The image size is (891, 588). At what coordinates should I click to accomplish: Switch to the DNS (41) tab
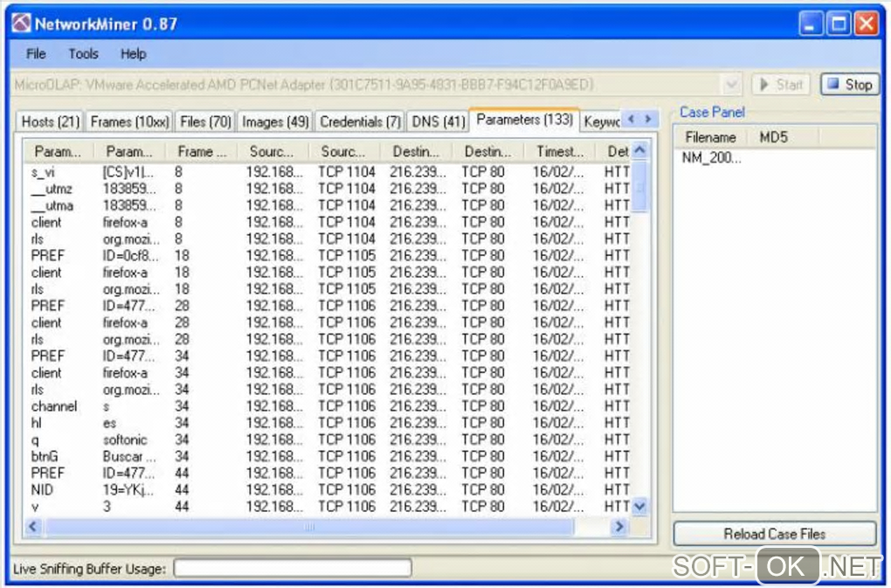click(x=439, y=121)
